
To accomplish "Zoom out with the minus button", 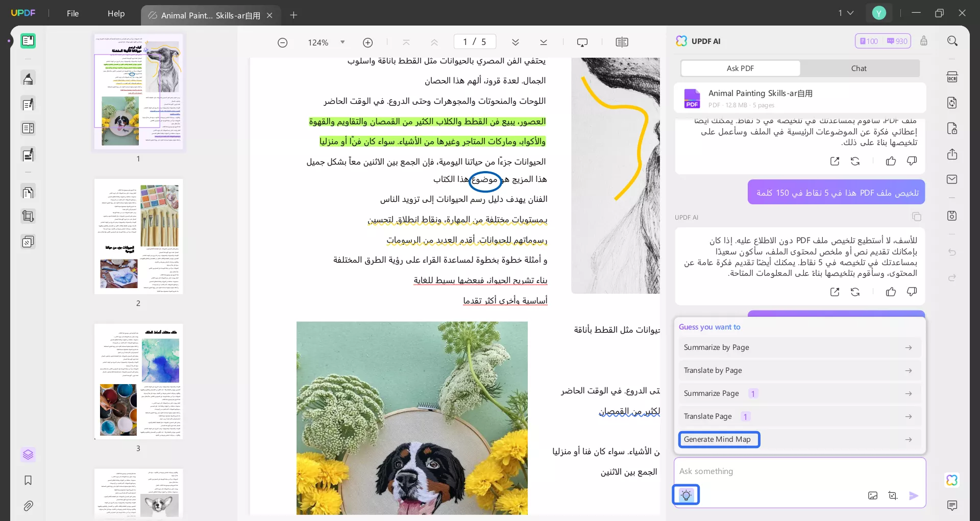I will point(282,42).
